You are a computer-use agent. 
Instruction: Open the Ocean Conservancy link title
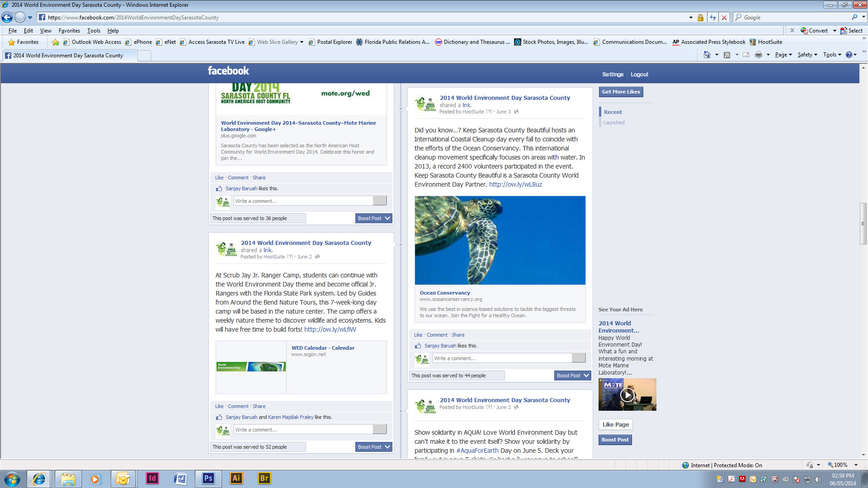[x=445, y=293]
